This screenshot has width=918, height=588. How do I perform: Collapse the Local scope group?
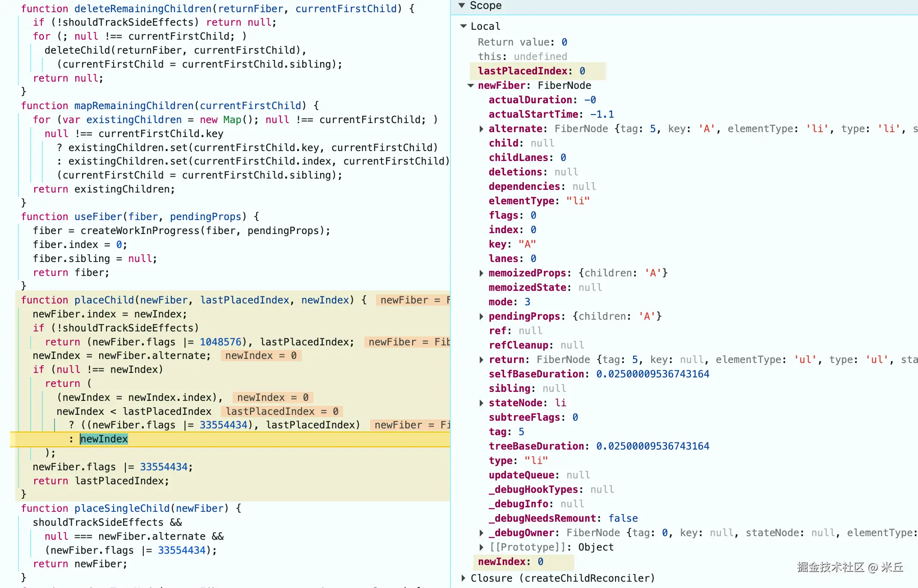[463, 26]
